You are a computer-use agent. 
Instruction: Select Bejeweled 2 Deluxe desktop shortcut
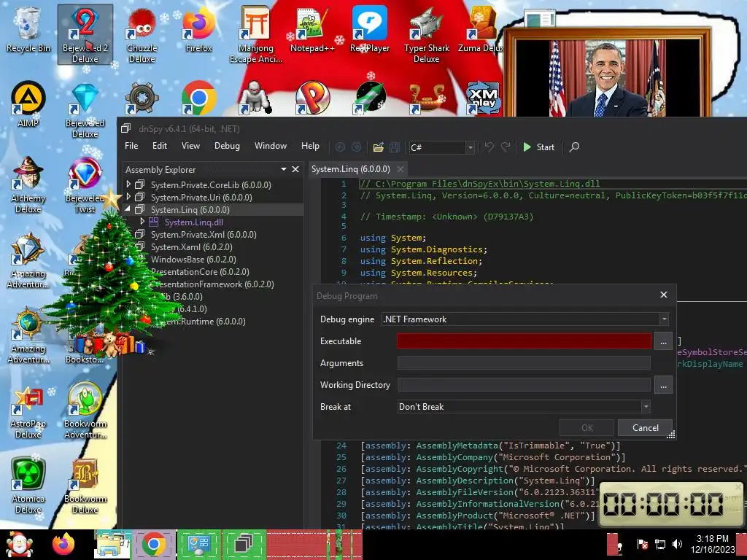[x=85, y=34]
